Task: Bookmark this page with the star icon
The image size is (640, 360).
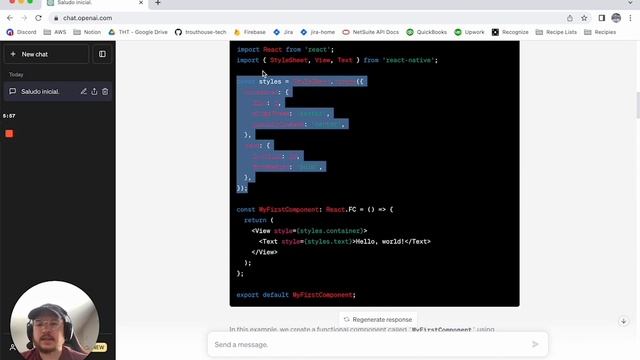Action: 584,18
